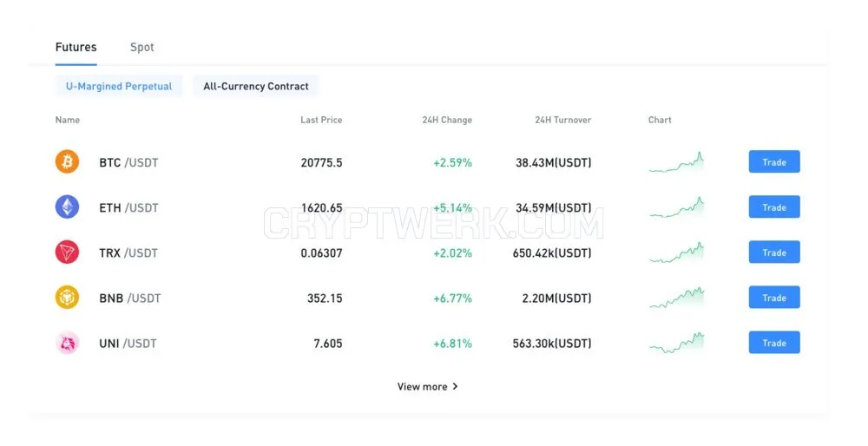
Task: Click the red TRON coin icon
Action: [x=67, y=253]
